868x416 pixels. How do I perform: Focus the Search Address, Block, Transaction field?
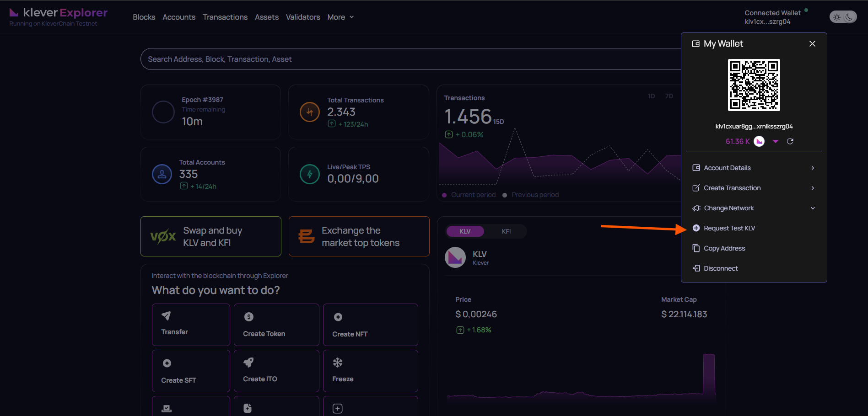tap(410, 59)
